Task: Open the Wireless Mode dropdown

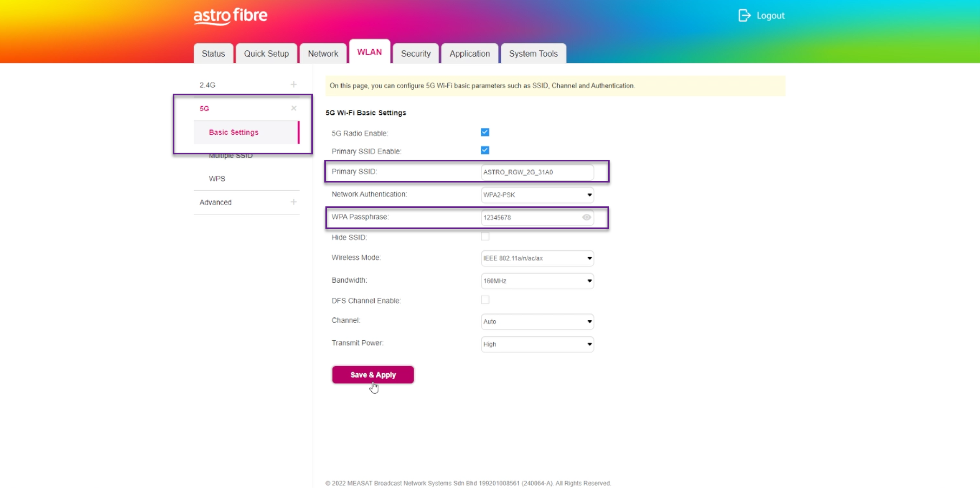Action: click(x=537, y=258)
